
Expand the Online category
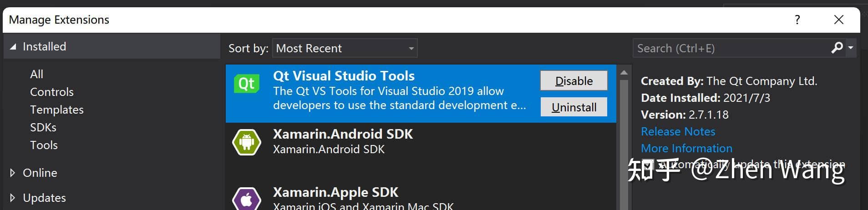(x=13, y=173)
